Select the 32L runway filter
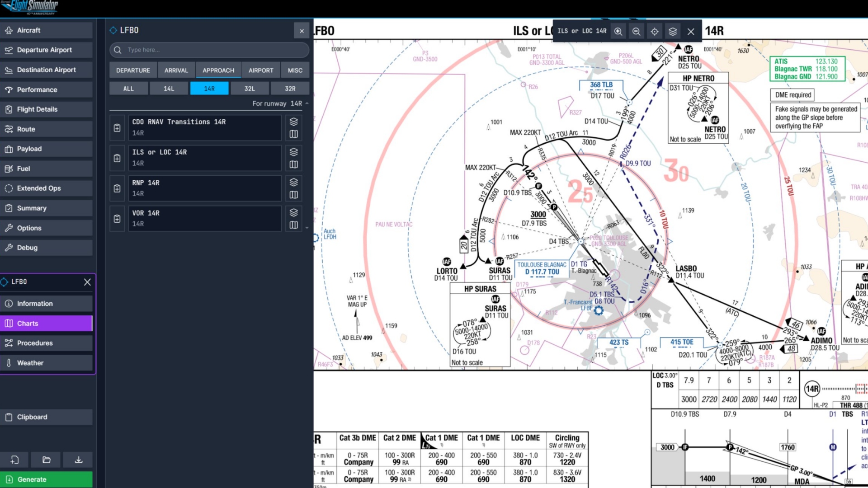The image size is (868, 488). 250,89
